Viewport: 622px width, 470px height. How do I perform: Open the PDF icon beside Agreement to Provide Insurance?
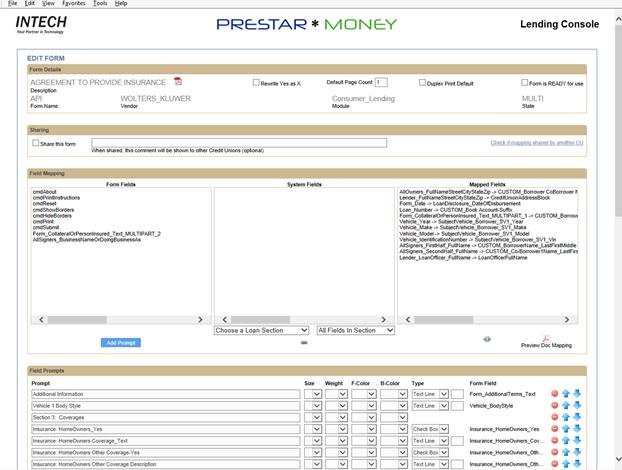178,81
